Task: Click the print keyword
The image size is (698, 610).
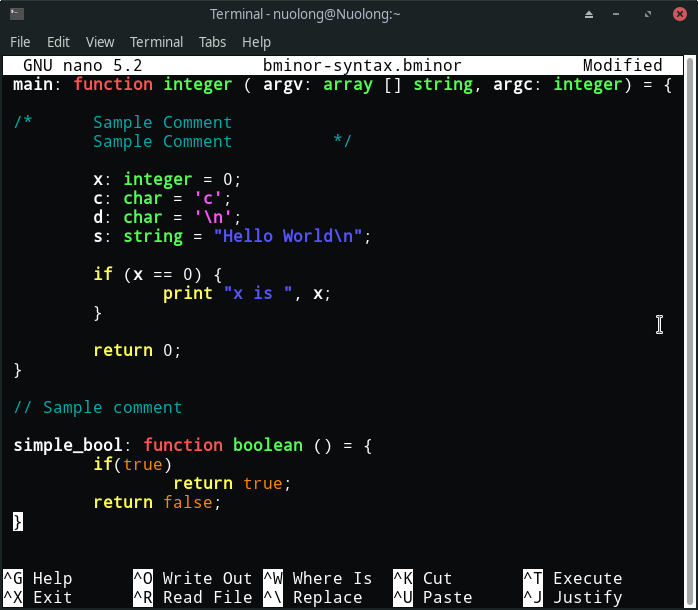Action: click(x=187, y=294)
